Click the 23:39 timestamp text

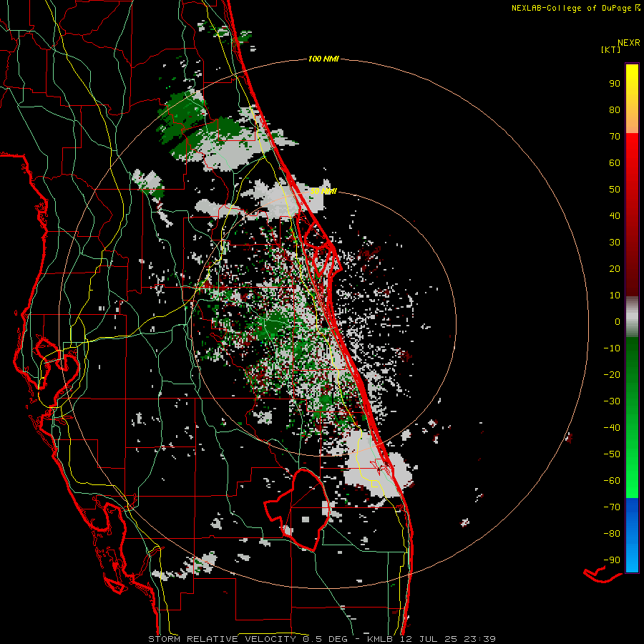click(479, 639)
